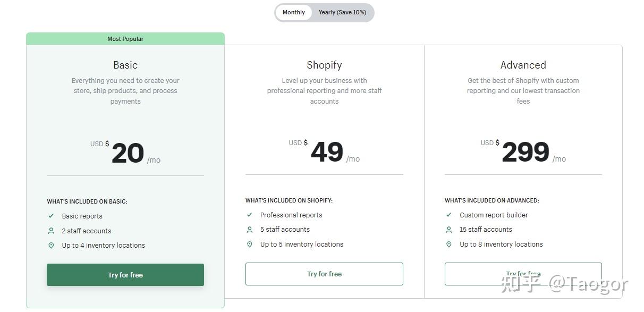The image size is (644, 312).
Task: Click person icon next to 15 staff accounts
Action: pos(448,230)
